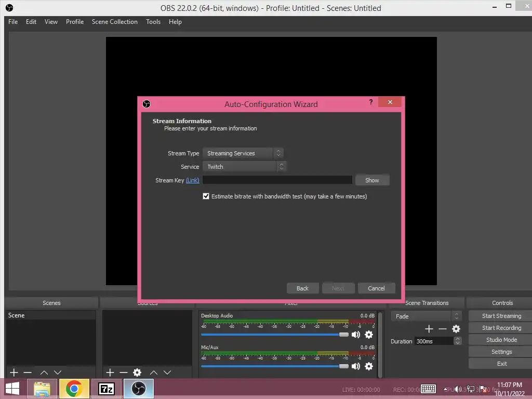Move the source up with the arrow icon

[154, 373]
